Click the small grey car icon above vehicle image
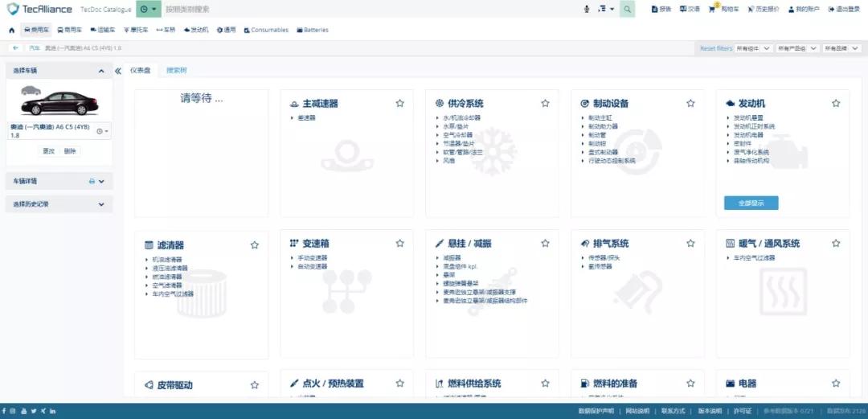Image resolution: width=868 pixels, height=419 pixels. [31, 90]
